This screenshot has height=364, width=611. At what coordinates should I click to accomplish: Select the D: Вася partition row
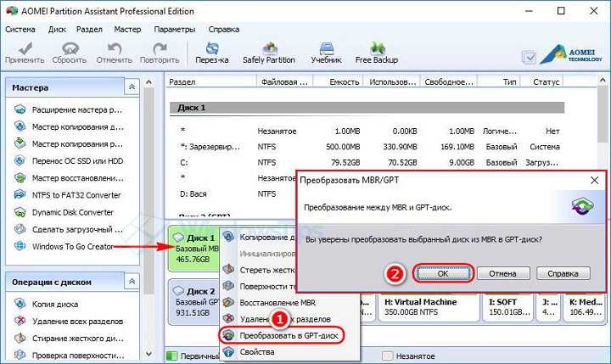coord(233,193)
